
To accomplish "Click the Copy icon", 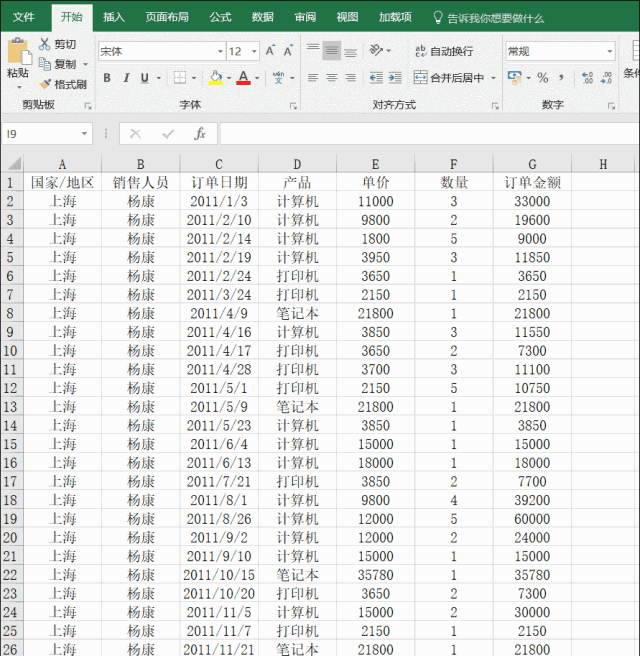I will pyautogui.click(x=45, y=64).
